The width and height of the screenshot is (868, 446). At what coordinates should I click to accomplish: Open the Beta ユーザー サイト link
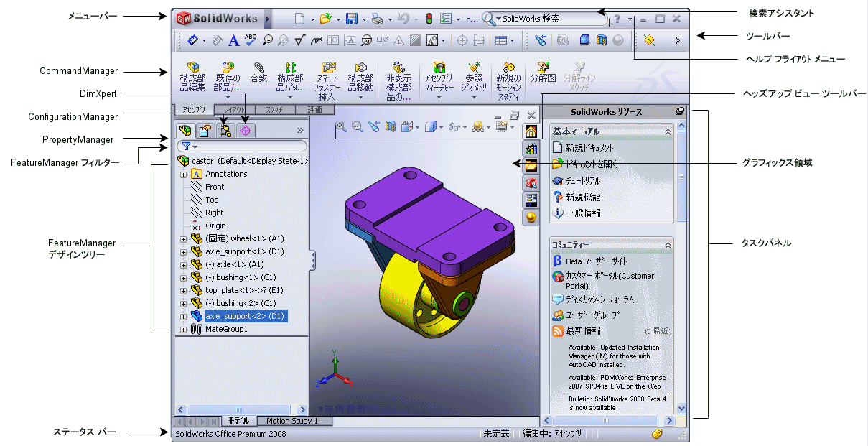(x=597, y=261)
